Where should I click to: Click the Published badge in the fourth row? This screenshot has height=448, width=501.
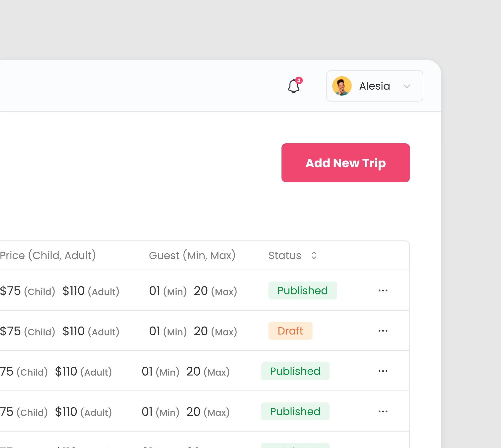(x=295, y=411)
